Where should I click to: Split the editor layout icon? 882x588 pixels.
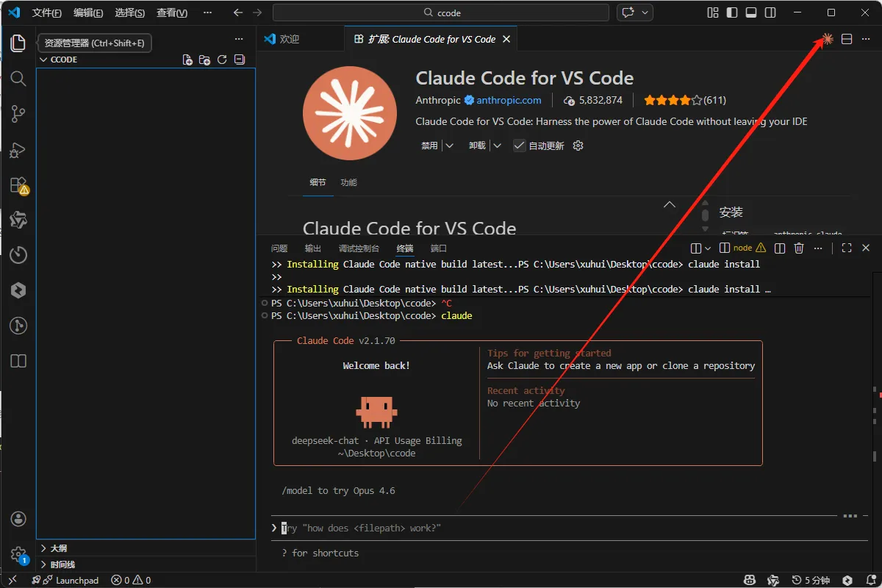[847, 39]
